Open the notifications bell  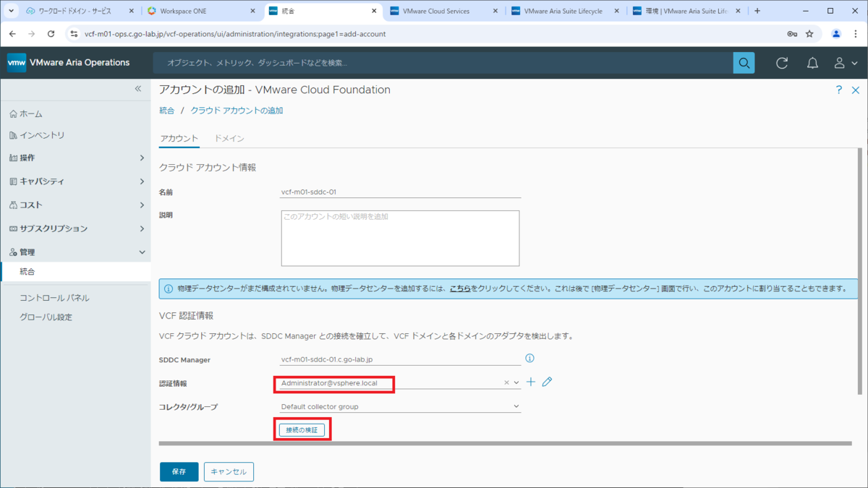pyautogui.click(x=812, y=63)
